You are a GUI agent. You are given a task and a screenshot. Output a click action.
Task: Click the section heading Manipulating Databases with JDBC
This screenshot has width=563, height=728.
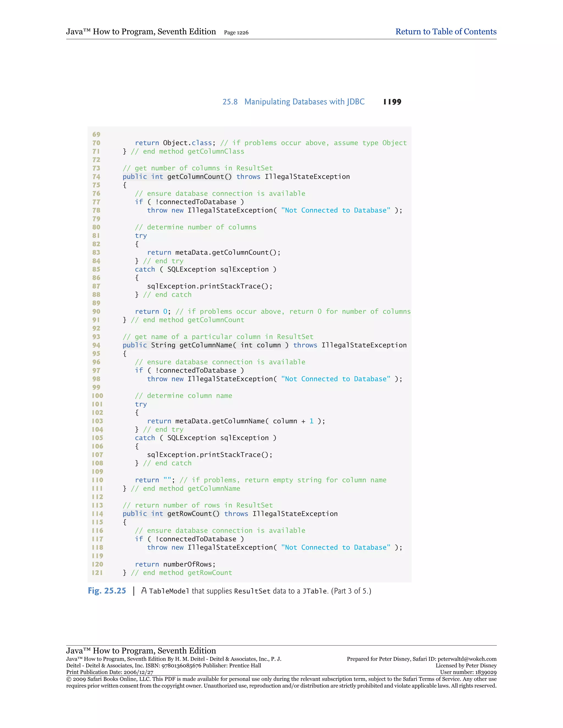[x=304, y=102]
